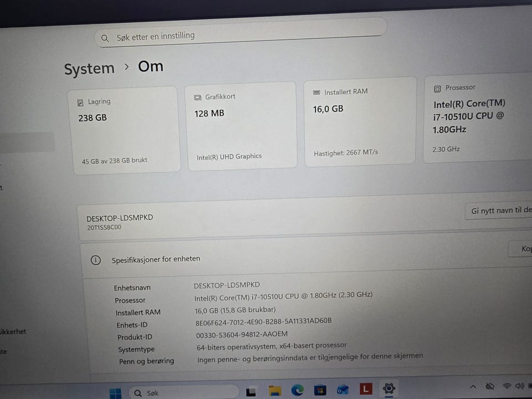Click the Windows Start button

pos(115,393)
